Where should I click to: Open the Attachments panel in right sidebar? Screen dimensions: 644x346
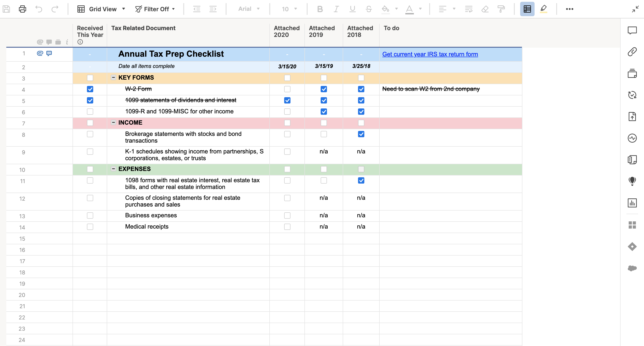point(632,52)
